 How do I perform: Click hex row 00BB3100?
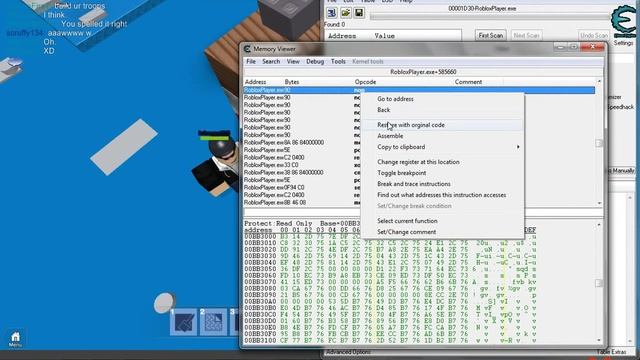coord(390,340)
